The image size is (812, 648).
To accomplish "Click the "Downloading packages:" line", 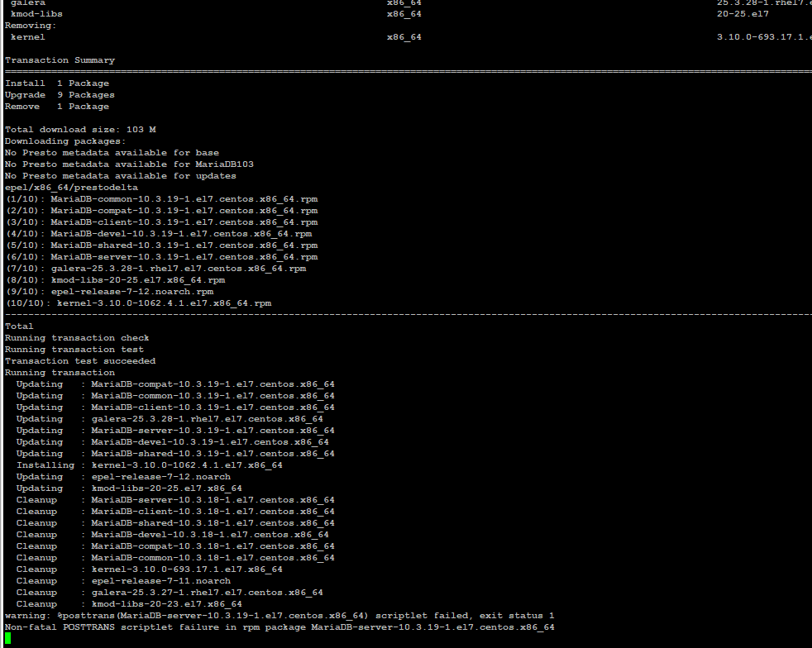I will (65, 141).
